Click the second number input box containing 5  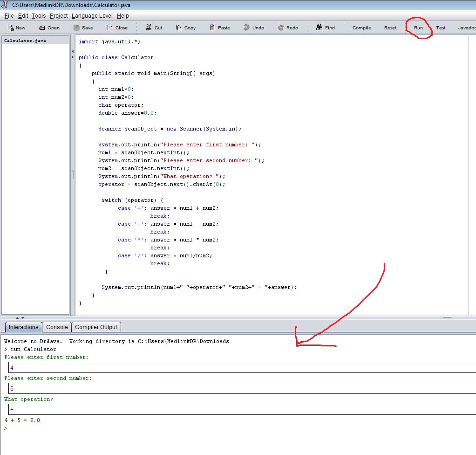click(x=242, y=388)
